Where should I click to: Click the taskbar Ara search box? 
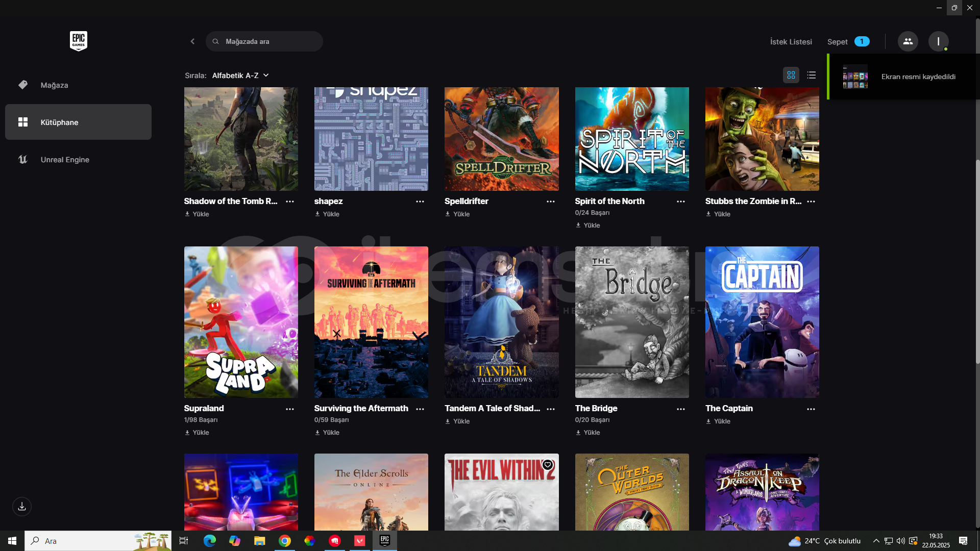click(x=98, y=541)
